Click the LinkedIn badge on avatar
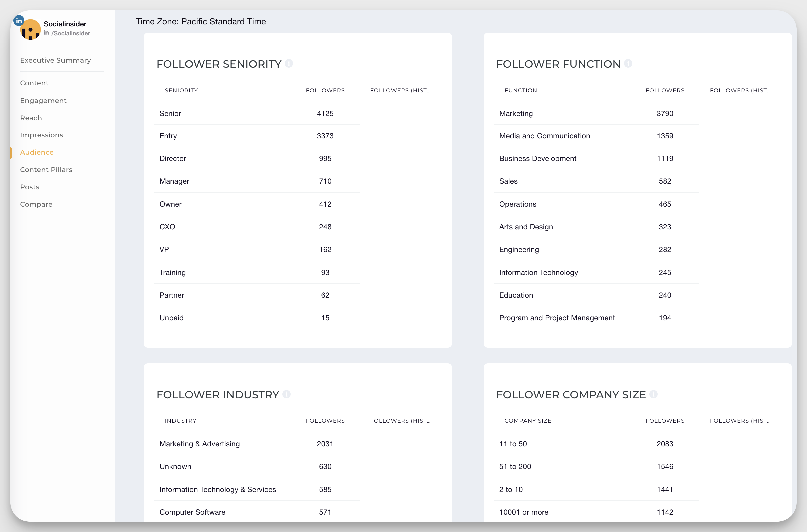This screenshot has width=807, height=532. pyautogui.click(x=19, y=21)
